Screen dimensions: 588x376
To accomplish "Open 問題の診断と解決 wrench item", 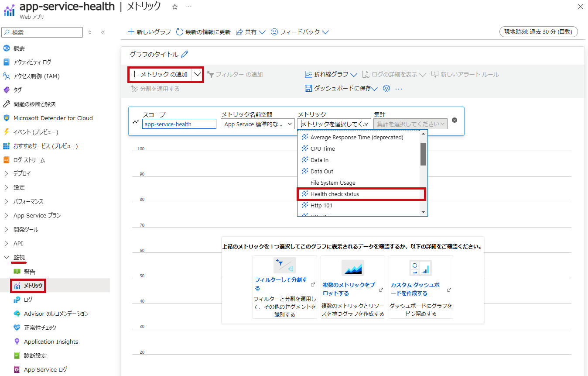I will [34, 104].
